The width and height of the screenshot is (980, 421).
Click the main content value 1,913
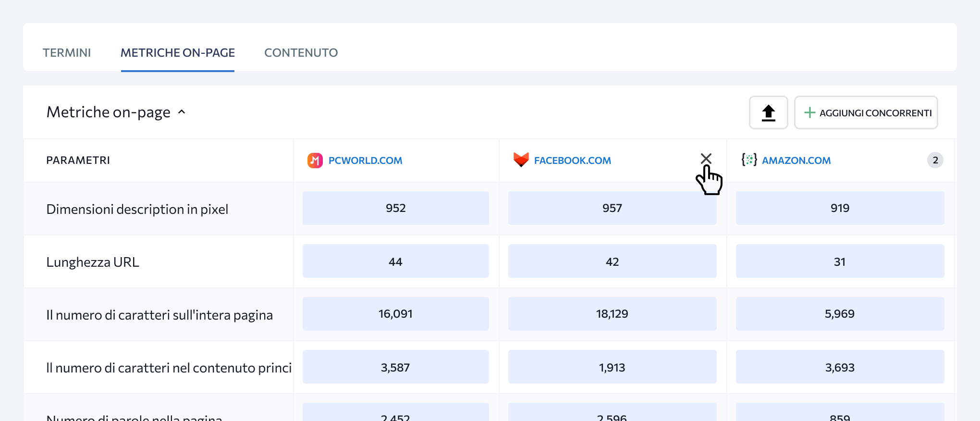coord(612,367)
